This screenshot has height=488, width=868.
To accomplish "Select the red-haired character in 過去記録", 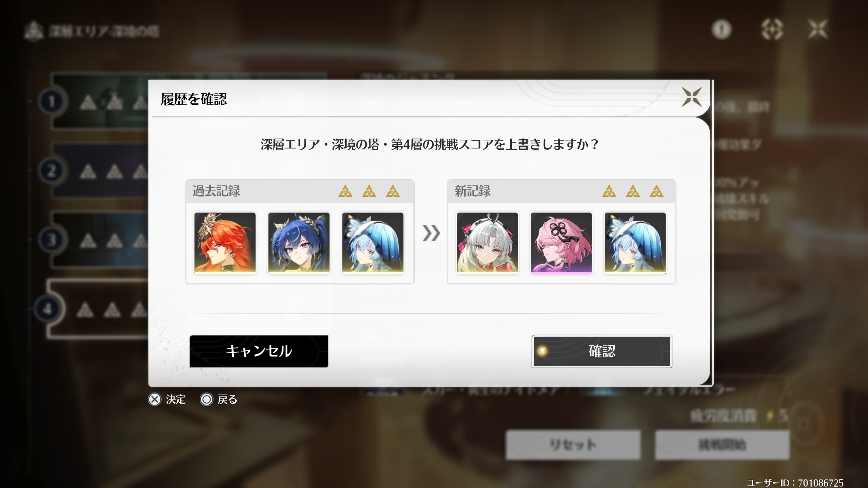I will pyautogui.click(x=225, y=243).
